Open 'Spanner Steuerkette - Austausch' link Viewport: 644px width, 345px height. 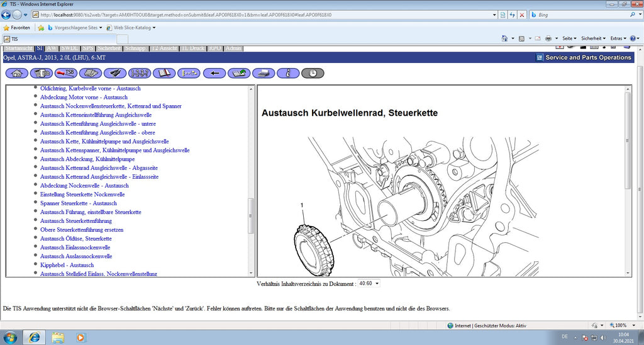tap(79, 203)
